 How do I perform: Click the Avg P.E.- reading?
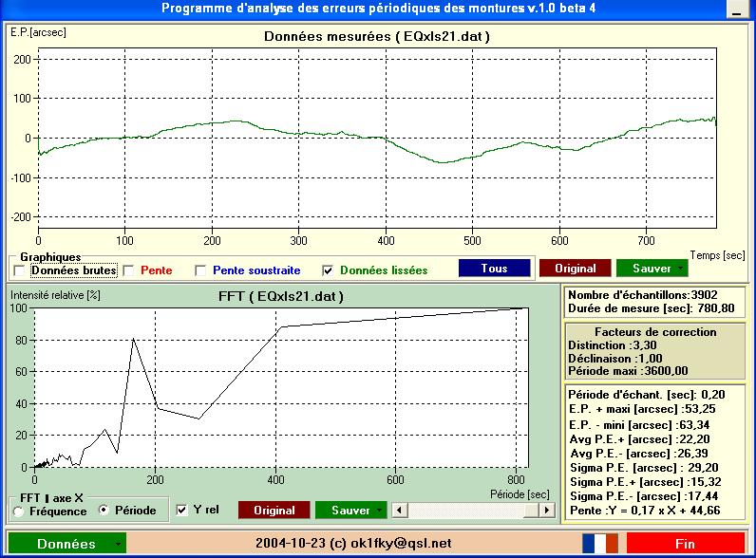pos(639,454)
